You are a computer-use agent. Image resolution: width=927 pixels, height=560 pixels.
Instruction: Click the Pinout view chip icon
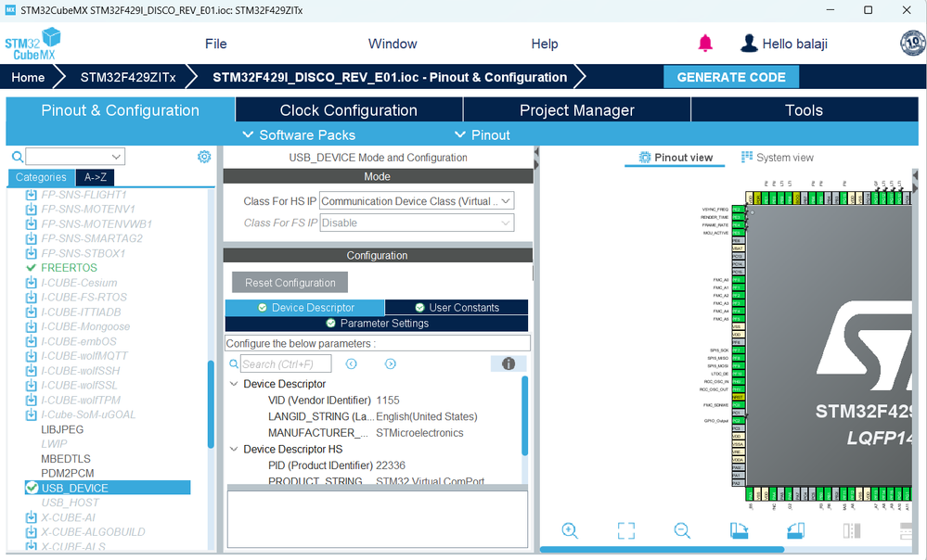[x=645, y=157]
